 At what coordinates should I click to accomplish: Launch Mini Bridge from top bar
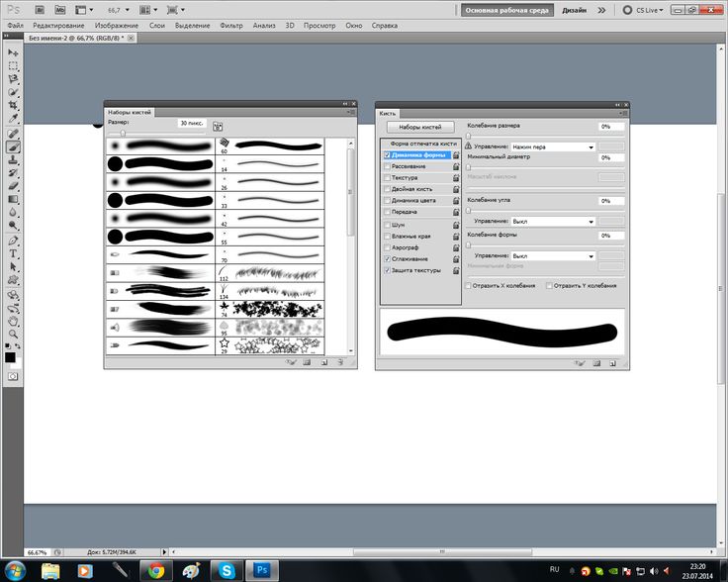click(60, 10)
